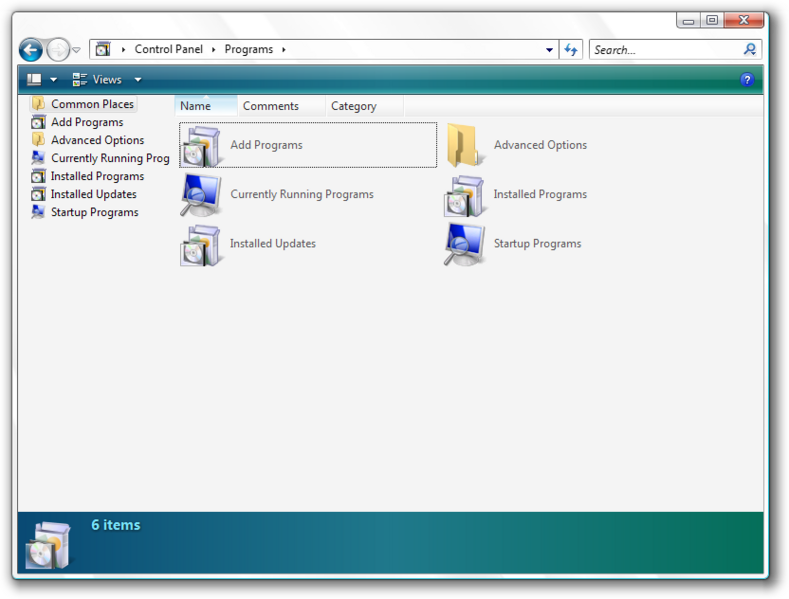Image resolution: width=789 pixels, height=599 pixels.
Task: Select Startup Programs in the left sidebar
Action: coord(94,212)
